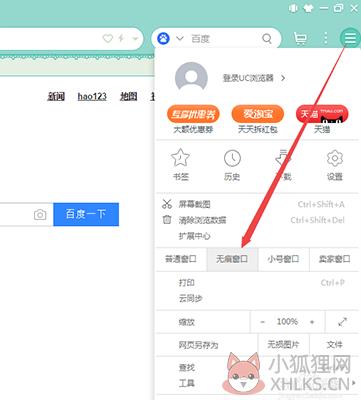Click the fullscreen expand arrows icon
Screen dimensions: 361x400
pos(342,322)
